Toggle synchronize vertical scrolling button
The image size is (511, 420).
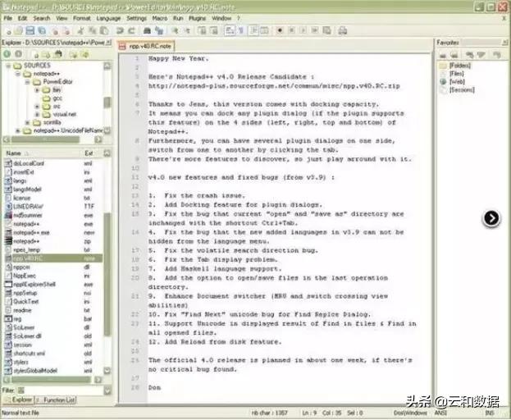203,30
